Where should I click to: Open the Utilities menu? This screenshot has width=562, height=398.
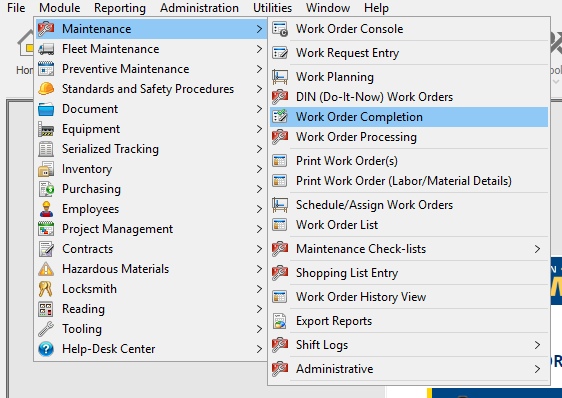point(272,8)
